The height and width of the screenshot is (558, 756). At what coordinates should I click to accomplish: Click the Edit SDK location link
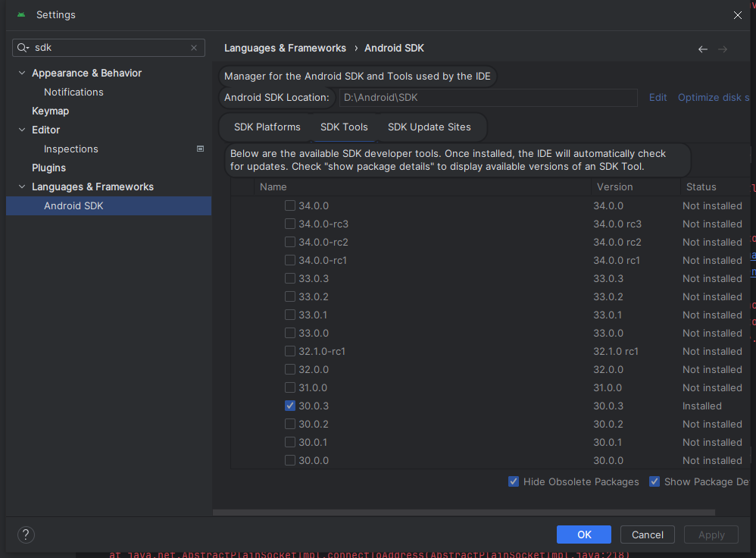click(x=658, y=98)
